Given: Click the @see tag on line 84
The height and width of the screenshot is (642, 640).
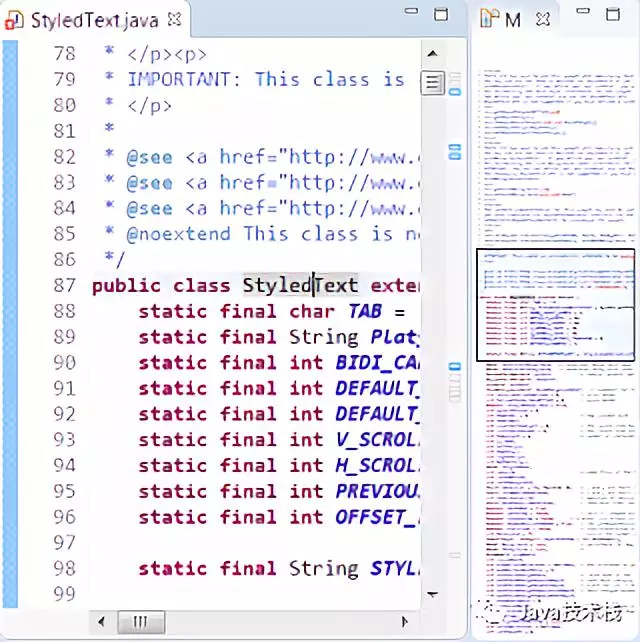Looking at the screenshot, I should [149, 209].
